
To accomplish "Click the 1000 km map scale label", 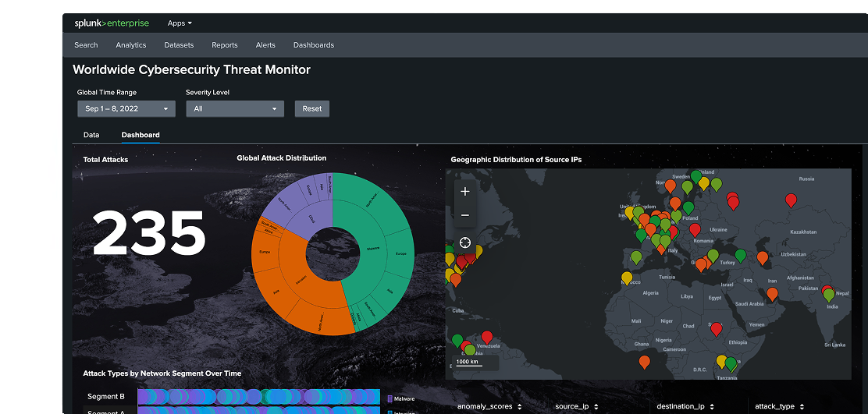I will click(x=468, y=362).
